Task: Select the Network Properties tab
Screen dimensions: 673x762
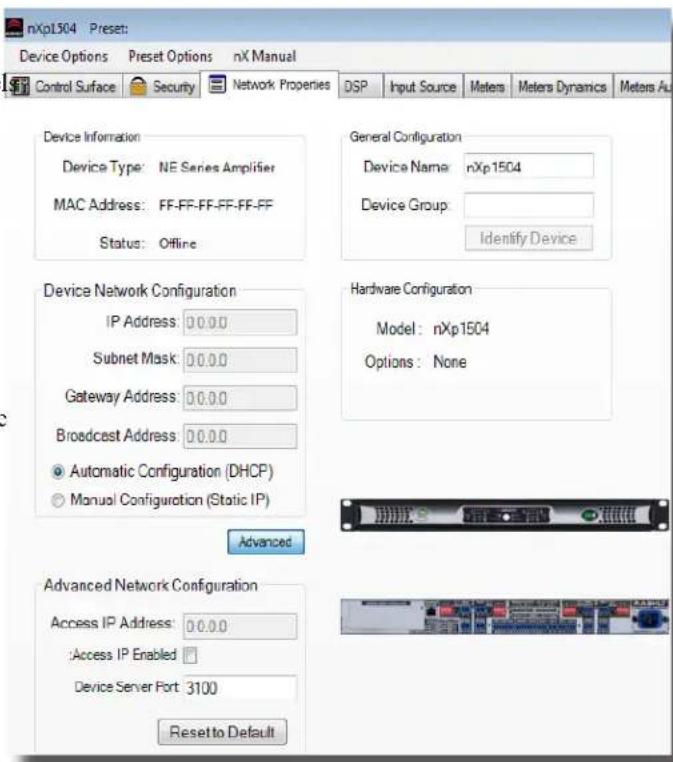Action: (x=270, y=85)
